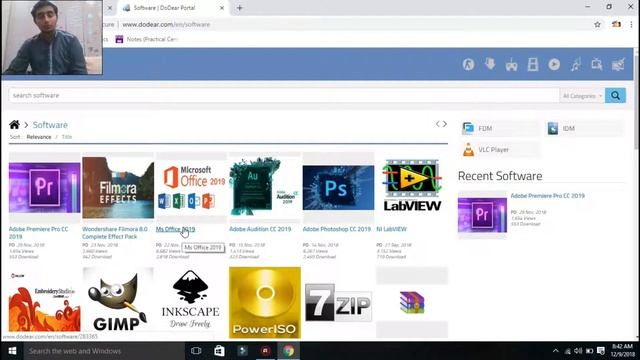Click the play button icon in header

pos(554,64)
